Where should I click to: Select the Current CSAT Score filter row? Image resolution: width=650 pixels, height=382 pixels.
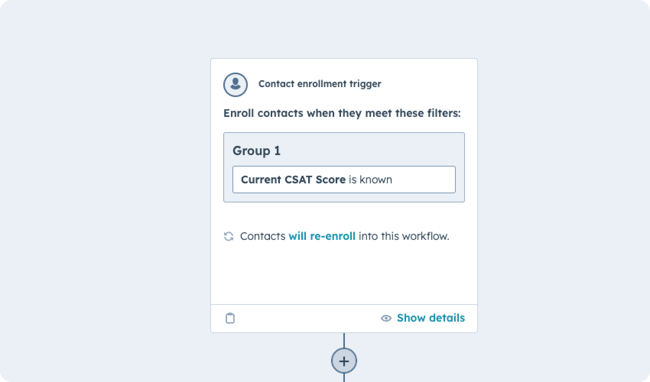tap(344, 179)
